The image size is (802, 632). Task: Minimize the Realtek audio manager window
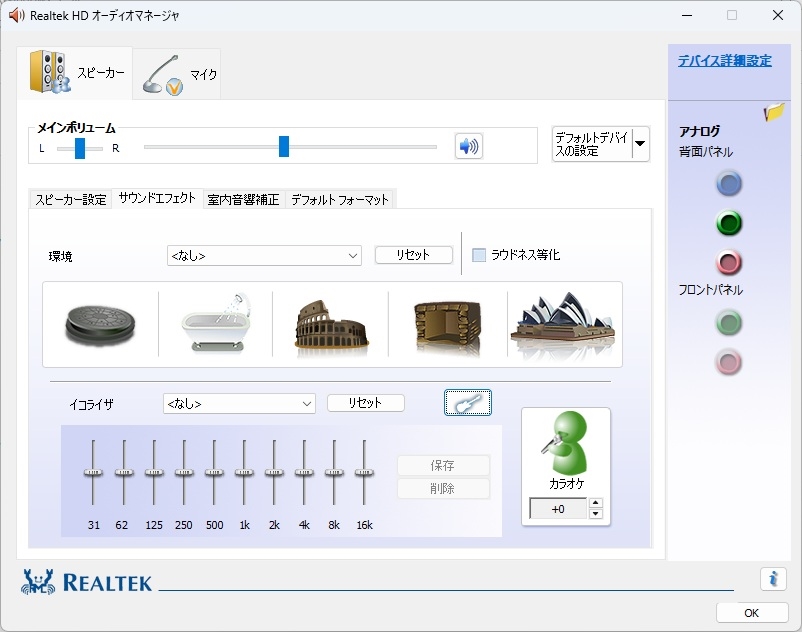click(687, 15)
